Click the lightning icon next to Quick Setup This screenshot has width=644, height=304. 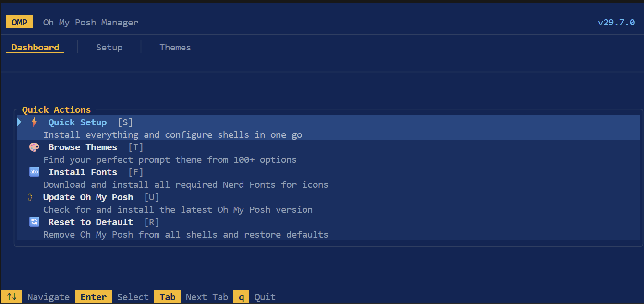tap(34, 122)
